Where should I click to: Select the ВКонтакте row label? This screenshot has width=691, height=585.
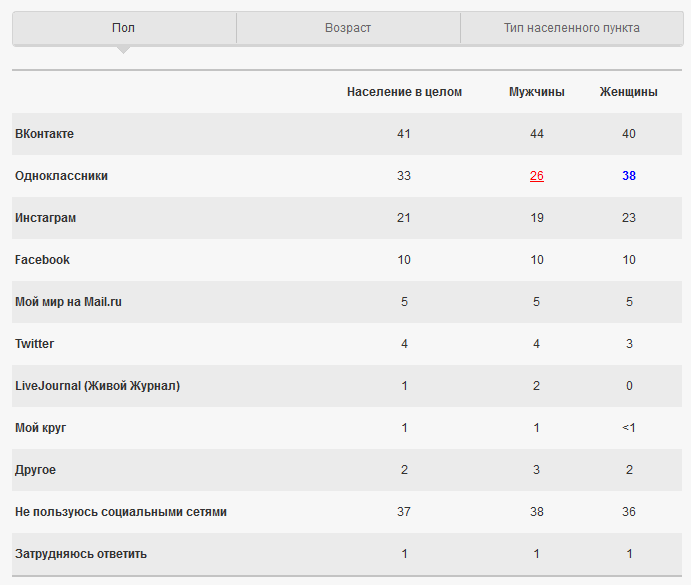point(44,134)
